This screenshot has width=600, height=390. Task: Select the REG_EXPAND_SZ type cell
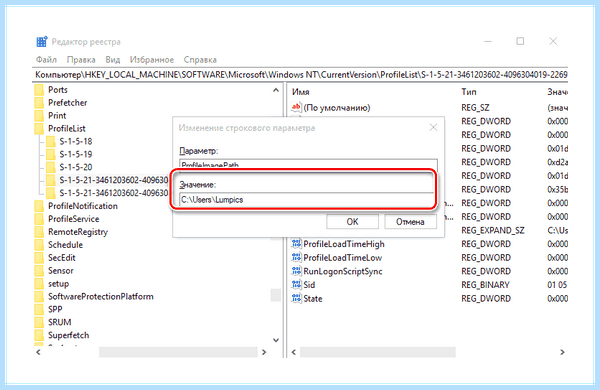coord(493,230)
